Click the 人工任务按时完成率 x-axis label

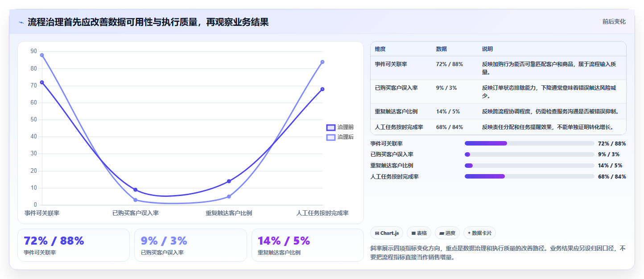[322, 213]
